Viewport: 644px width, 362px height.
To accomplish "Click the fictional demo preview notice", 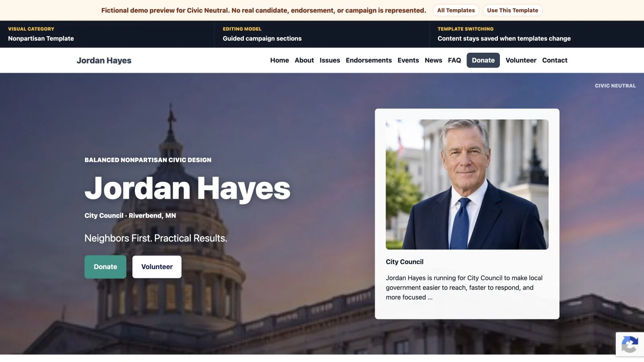I will pyautogui.click(x=264, y=10).
